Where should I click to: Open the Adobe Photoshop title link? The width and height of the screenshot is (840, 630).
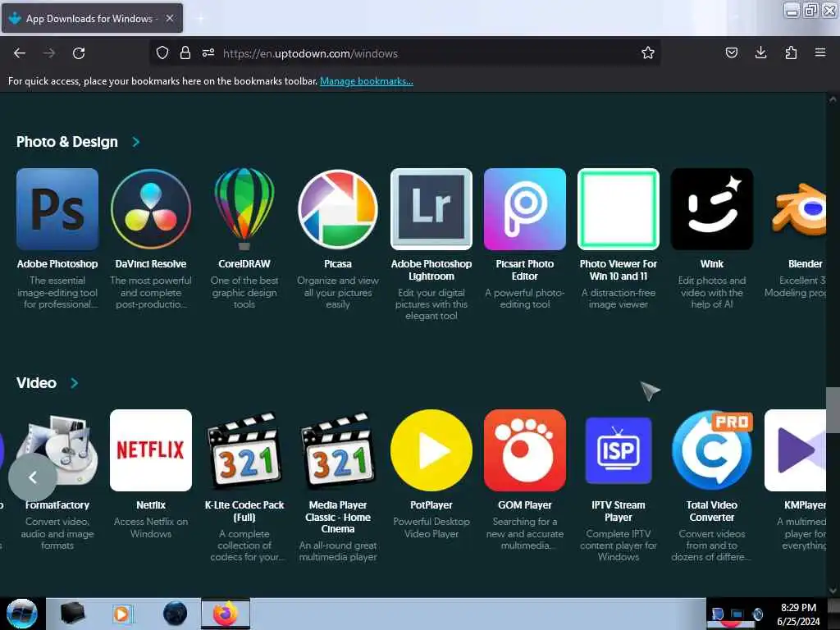point(57,264)
